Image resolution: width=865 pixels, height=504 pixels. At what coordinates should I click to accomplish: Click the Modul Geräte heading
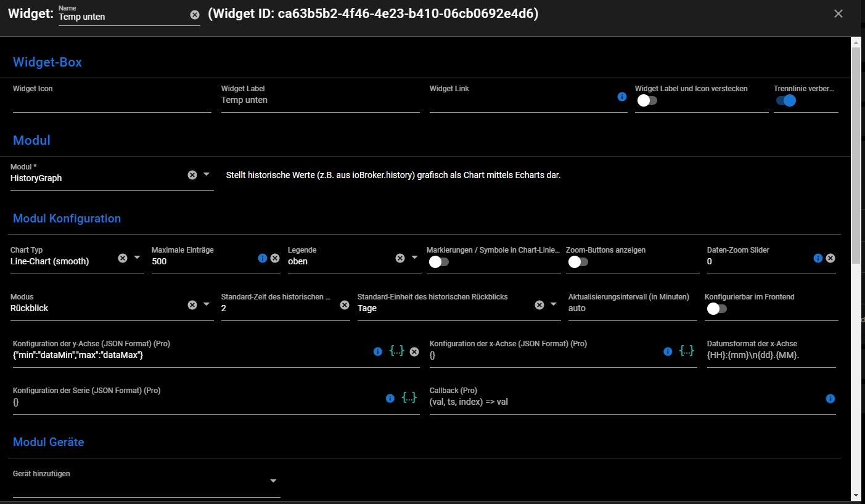48,442
